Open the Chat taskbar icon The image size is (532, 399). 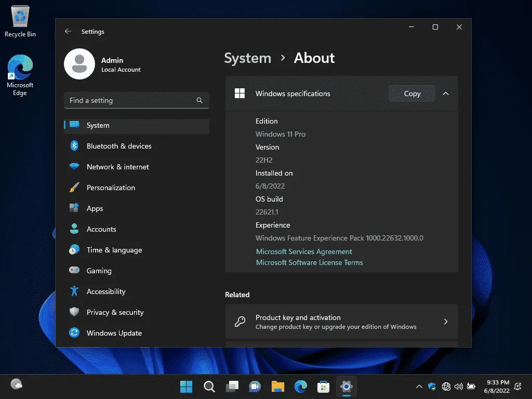point(255,387)
